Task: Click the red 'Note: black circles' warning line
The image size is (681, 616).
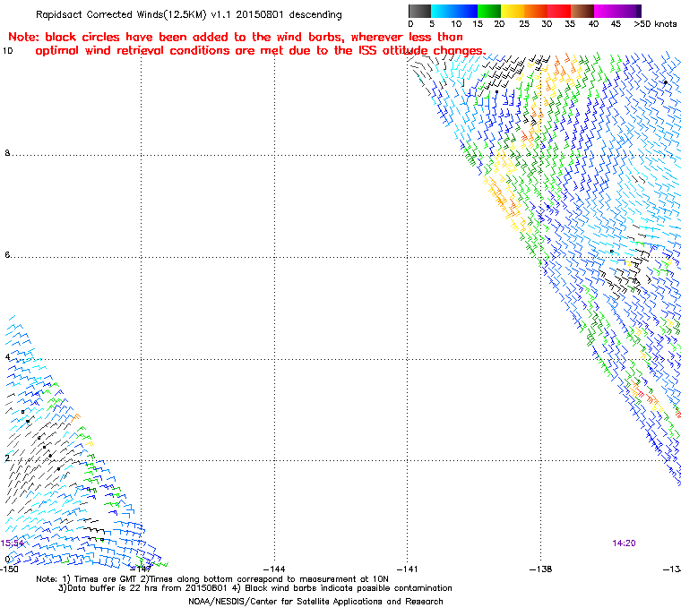Action: click(236, 37)
